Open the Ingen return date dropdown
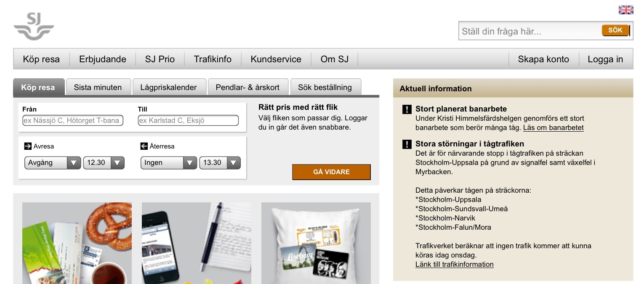 click(x=168, y=163)
